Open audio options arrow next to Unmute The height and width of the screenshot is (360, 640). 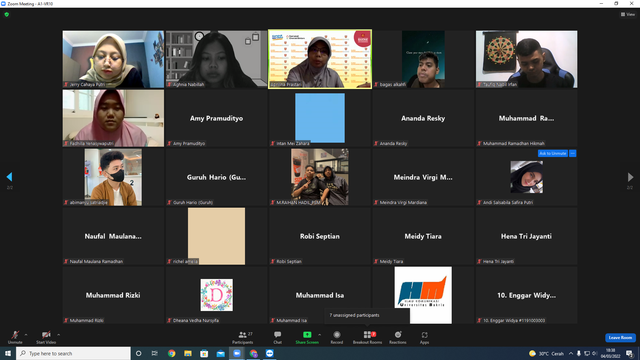point(26,335)
